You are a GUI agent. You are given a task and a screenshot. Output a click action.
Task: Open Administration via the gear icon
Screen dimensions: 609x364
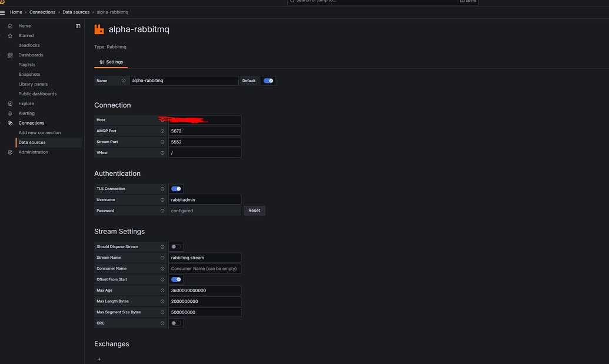point(9,152)
